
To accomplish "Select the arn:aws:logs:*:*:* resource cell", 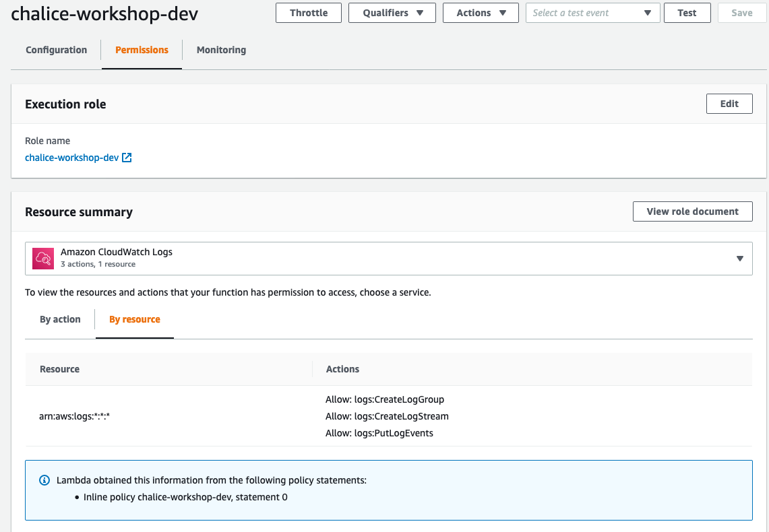I will (x=75, y=416).
